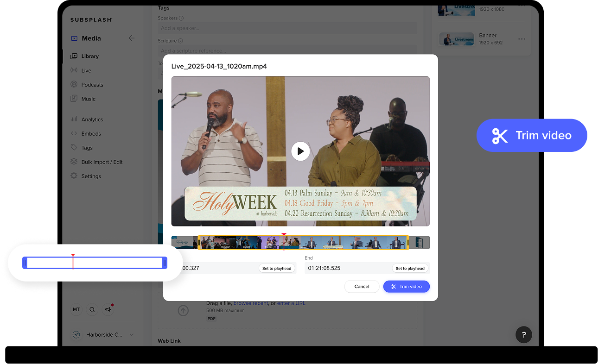The width and height of the screenshot is (598, 364).
Task: Cancel the trim dialog
Action: (x=362, y=287)
